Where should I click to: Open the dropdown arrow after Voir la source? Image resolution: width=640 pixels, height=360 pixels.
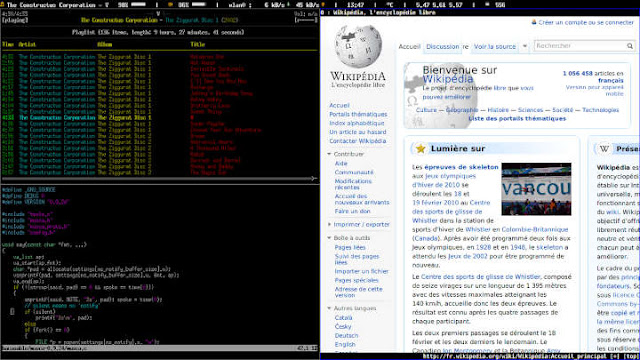coord(525,46)
